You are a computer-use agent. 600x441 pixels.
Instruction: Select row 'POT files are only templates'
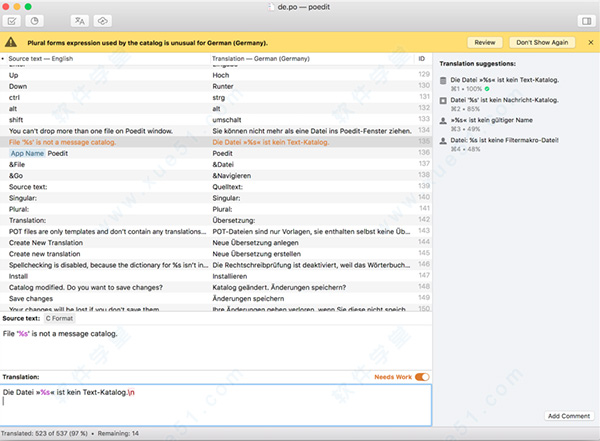216,232
